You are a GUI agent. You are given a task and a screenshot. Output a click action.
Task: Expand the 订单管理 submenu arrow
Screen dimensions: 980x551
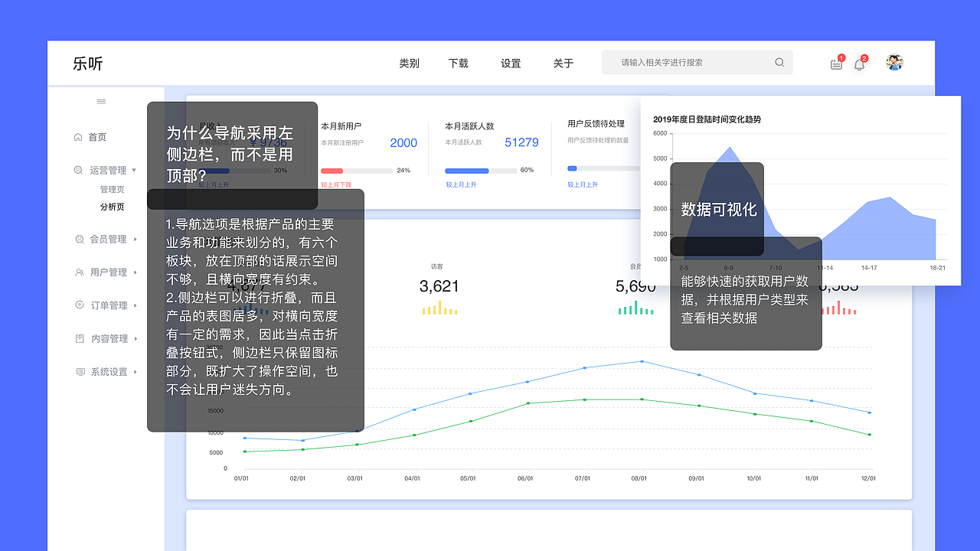pyautogui.click(x=136, y=305)
